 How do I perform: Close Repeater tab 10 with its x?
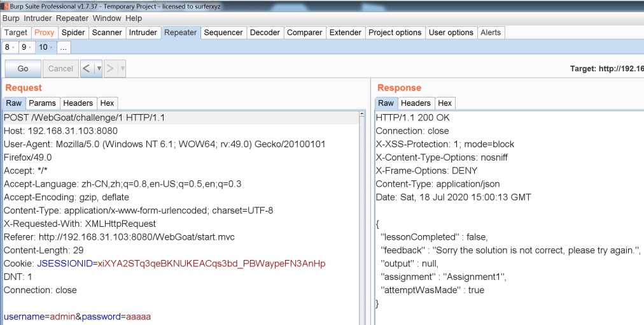(51, 48)
